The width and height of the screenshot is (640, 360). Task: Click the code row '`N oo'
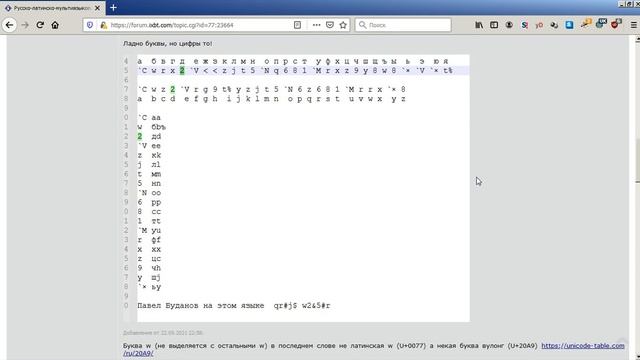point(149,193)
